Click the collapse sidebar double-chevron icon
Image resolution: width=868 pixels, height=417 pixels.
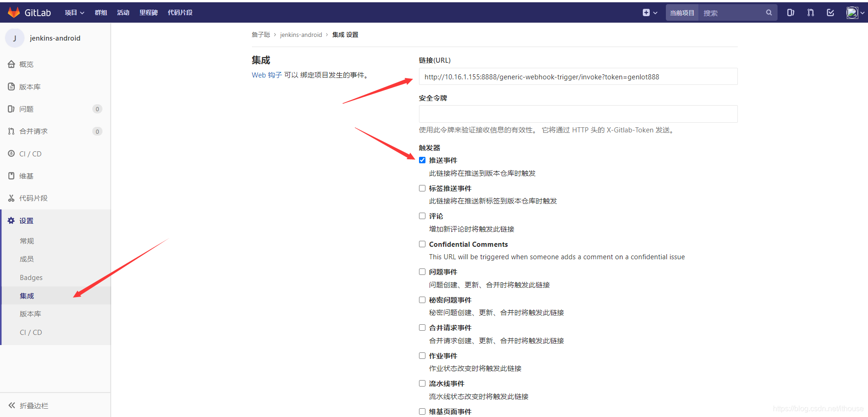[12, 405]
